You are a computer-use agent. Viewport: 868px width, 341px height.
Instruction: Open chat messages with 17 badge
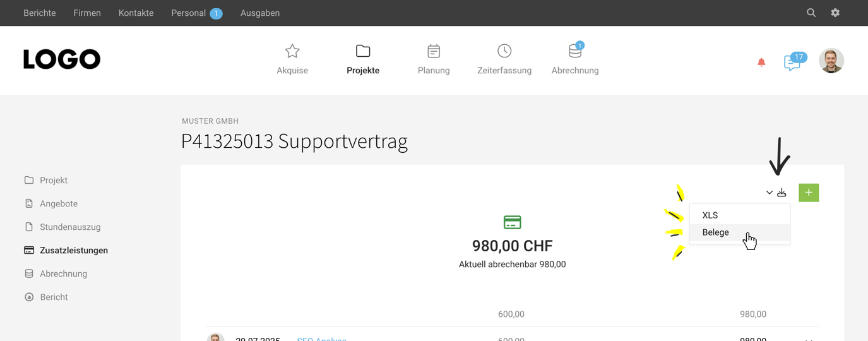tap(793, 62)
